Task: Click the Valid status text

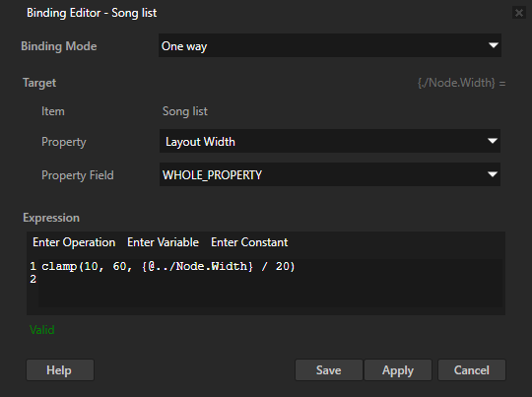Action: point(42,330)
